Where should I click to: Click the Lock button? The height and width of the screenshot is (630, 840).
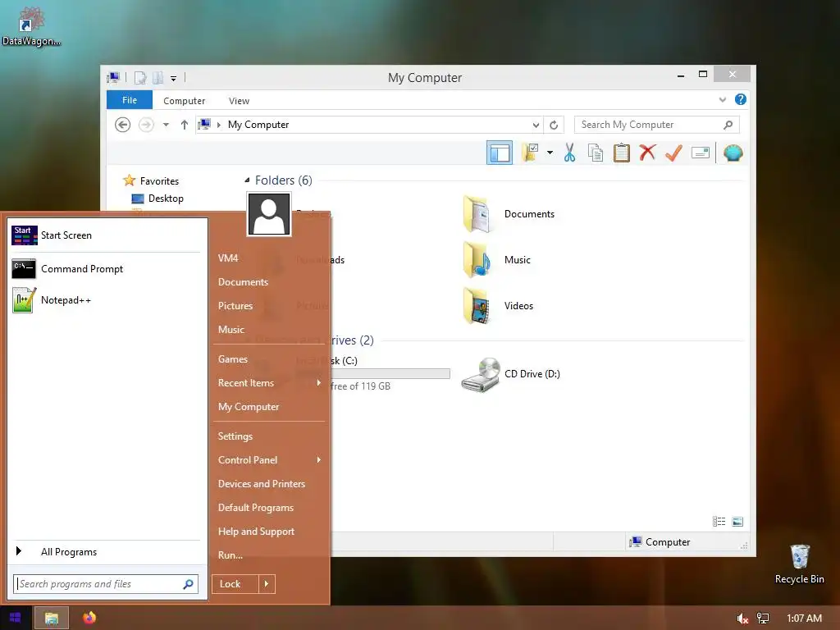point(235,584)
